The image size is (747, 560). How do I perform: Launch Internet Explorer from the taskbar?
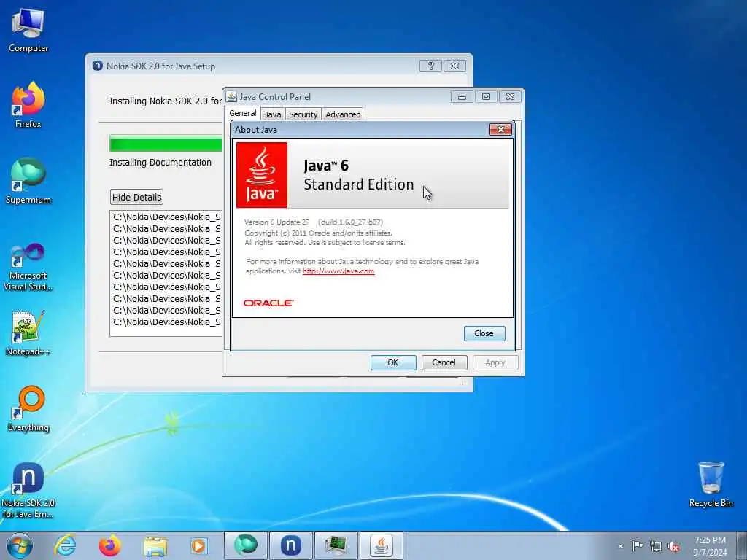click(65, 545)
